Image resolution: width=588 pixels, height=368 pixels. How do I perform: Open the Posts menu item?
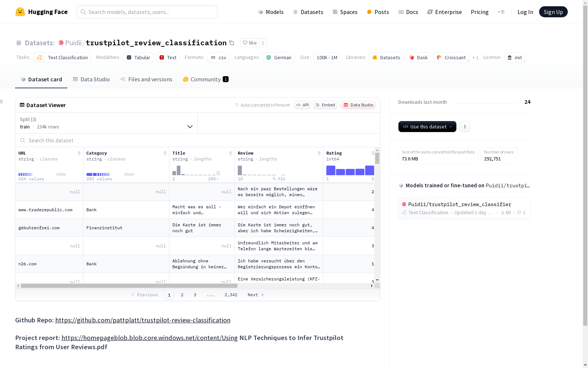[378, 12]
